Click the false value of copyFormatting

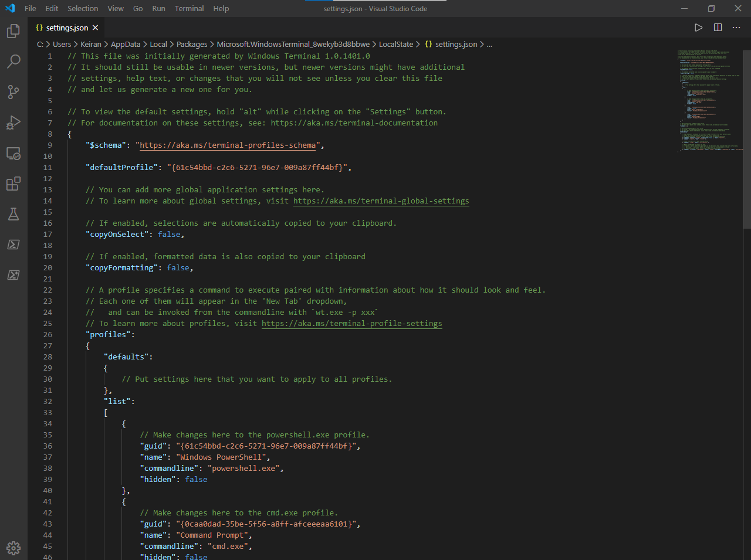pos(178,268)
